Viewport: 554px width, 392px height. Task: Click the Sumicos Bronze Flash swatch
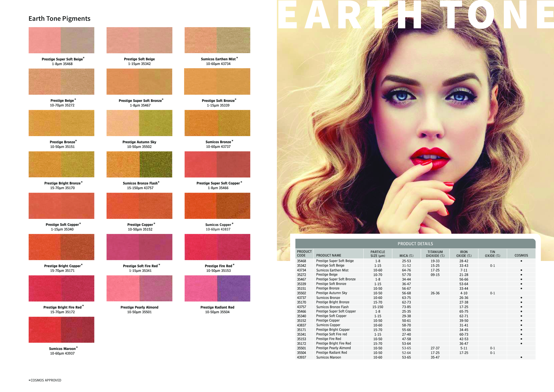point(140,164)
